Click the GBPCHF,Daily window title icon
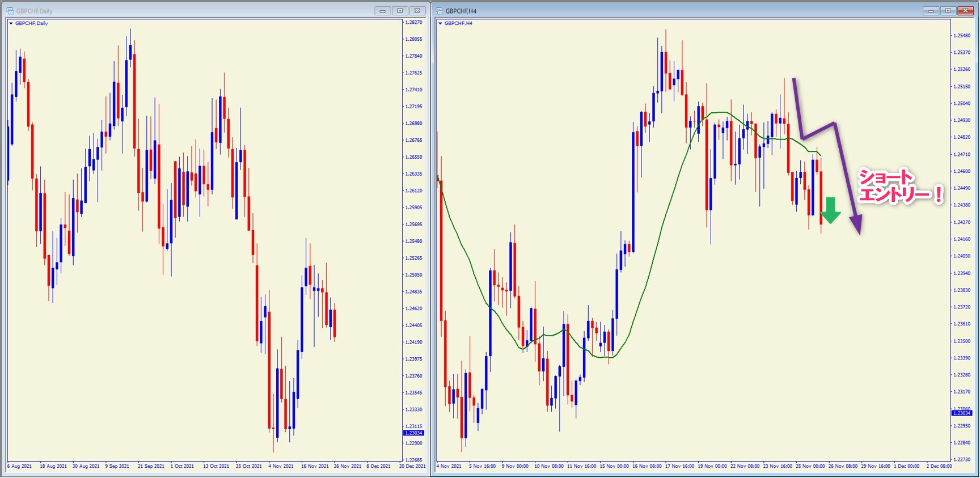The height and width of the screenshot is (478, 980). click(x=10, y=11)
